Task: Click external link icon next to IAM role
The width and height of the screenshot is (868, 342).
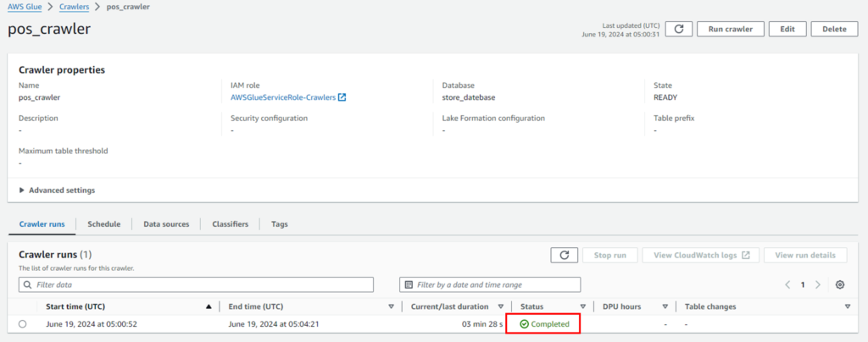Action: pos(342,97)
